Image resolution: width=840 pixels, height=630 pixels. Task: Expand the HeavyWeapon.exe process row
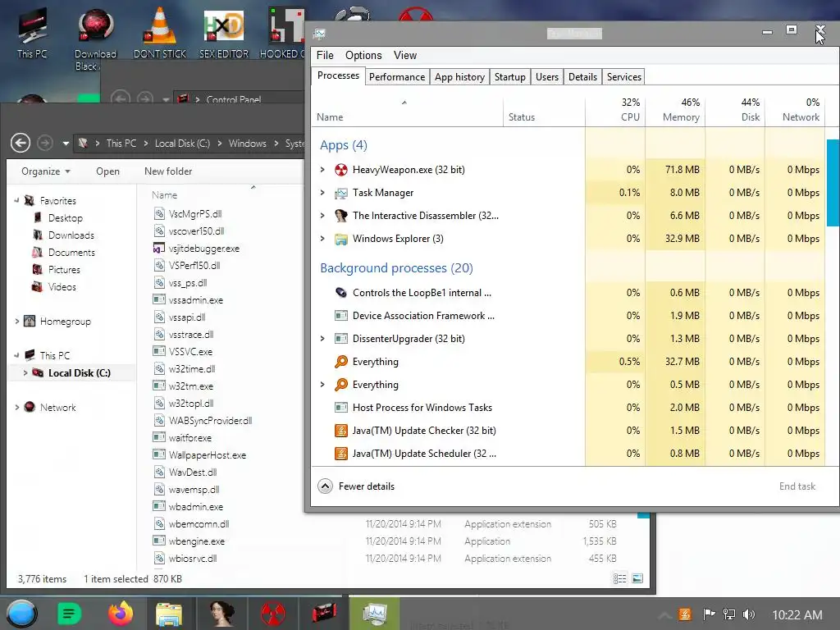tap(322, 170)
